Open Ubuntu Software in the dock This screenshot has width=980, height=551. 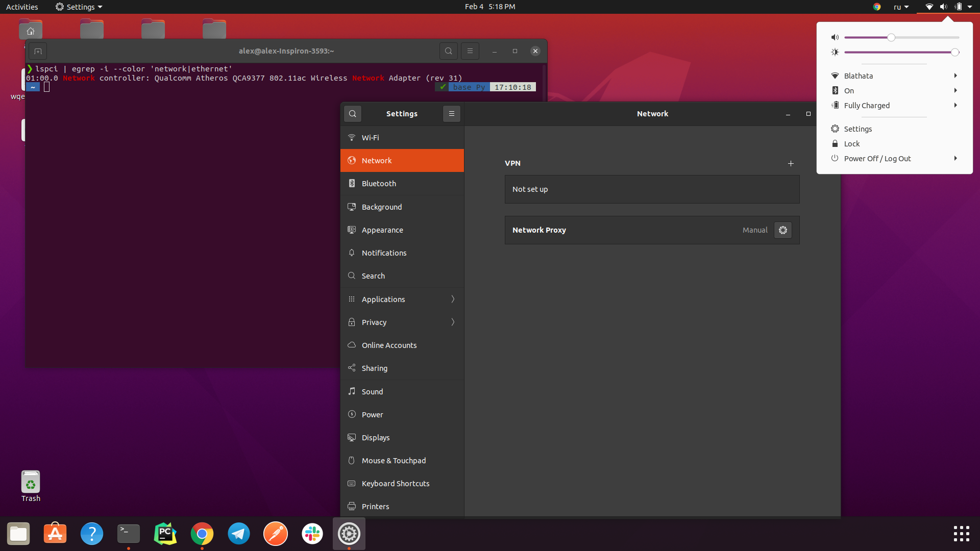(55, 534)
